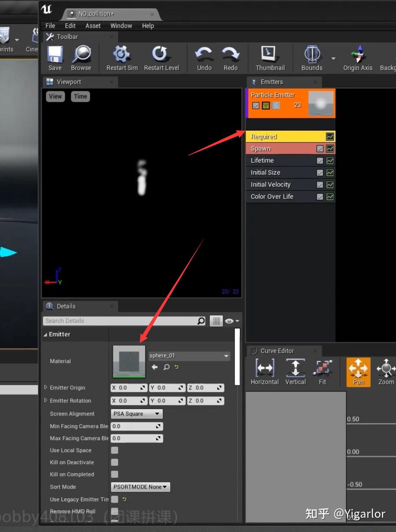Enable Use Local Space checkbox

(x=115, y=450)
